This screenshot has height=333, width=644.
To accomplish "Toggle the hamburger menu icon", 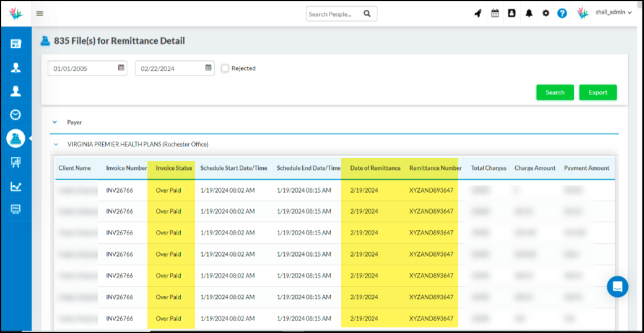I will pyautogui.click(x=40, y=14).
